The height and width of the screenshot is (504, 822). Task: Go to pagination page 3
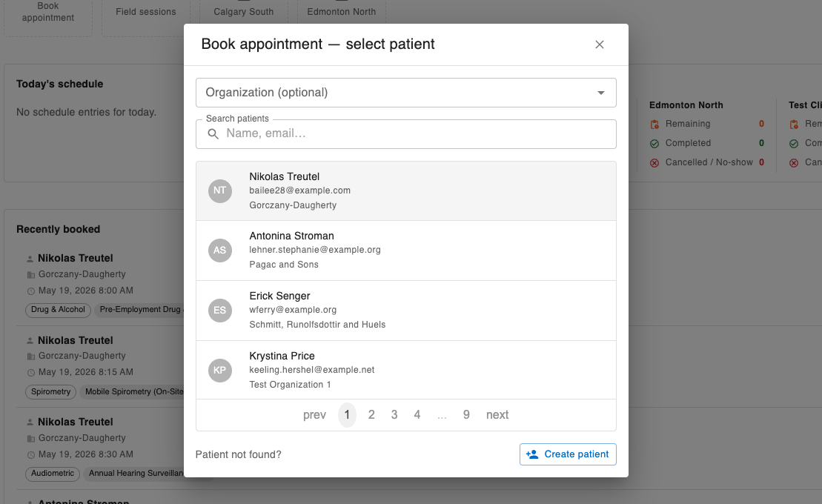[x=394, y=415]
